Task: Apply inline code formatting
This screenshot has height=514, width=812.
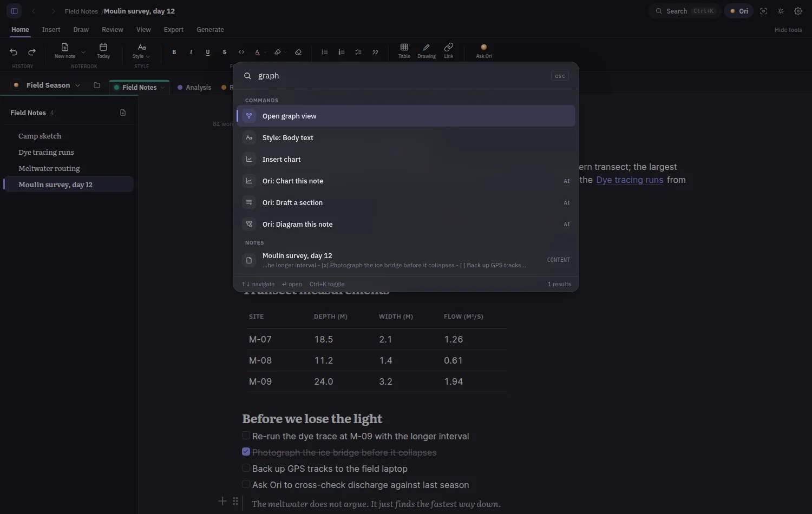Action: 241,52
